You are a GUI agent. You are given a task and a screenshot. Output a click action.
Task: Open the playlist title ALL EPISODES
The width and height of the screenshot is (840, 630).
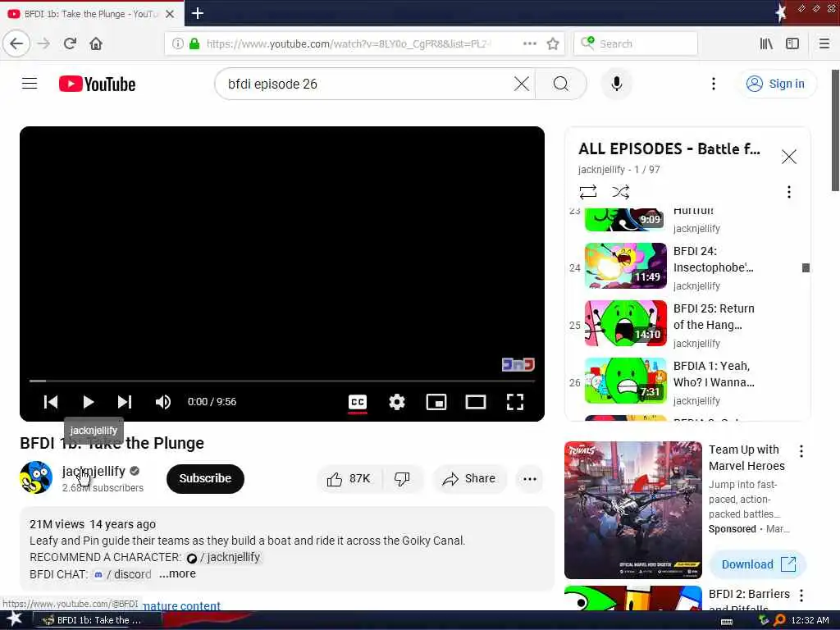click(669, 148)
